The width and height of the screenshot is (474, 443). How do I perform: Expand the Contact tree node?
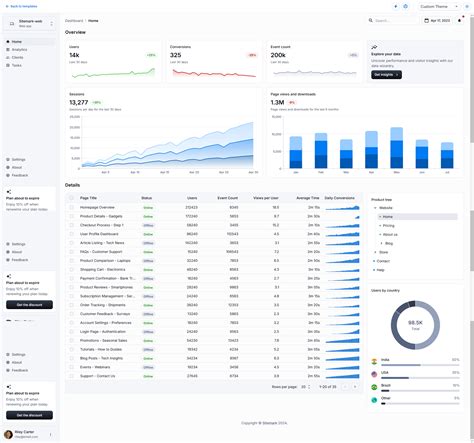click(x=374, y=261)
